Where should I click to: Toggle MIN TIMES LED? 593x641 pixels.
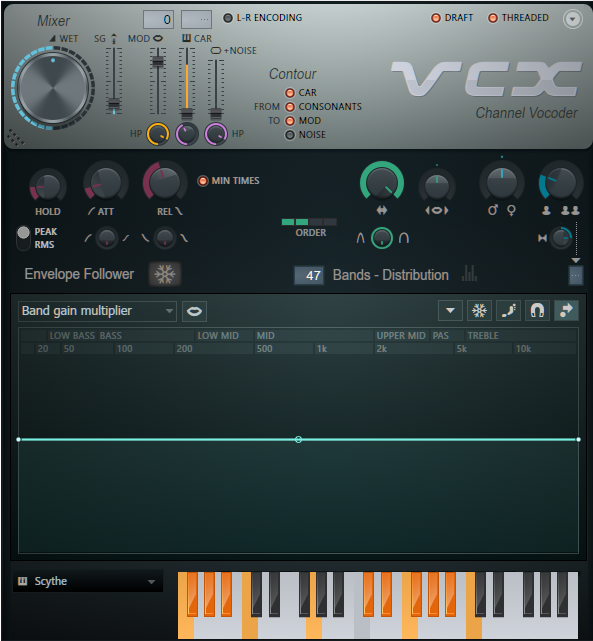click(x=203, y=181)
